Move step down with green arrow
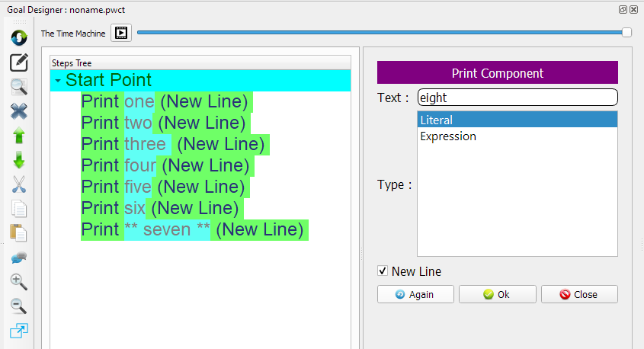 coord(19,161)
